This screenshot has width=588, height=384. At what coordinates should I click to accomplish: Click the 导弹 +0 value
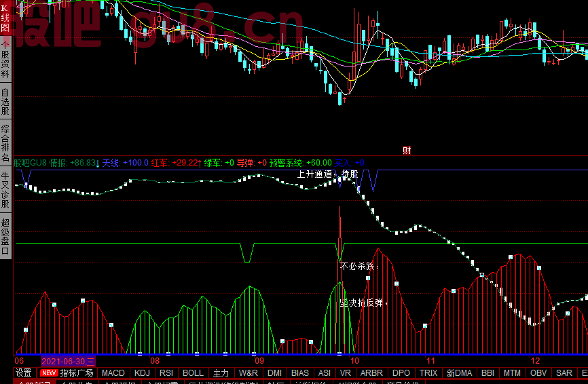click(252, 163)
